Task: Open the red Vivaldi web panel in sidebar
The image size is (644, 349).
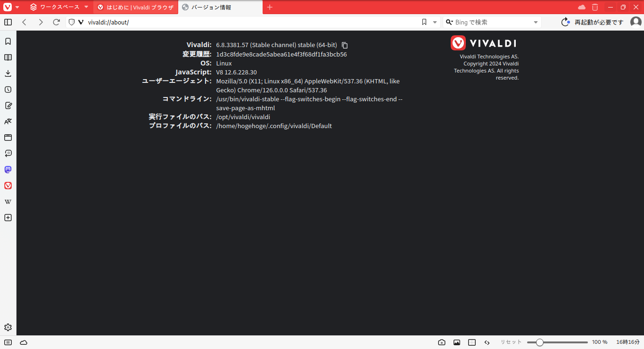Action: point(8,186)
